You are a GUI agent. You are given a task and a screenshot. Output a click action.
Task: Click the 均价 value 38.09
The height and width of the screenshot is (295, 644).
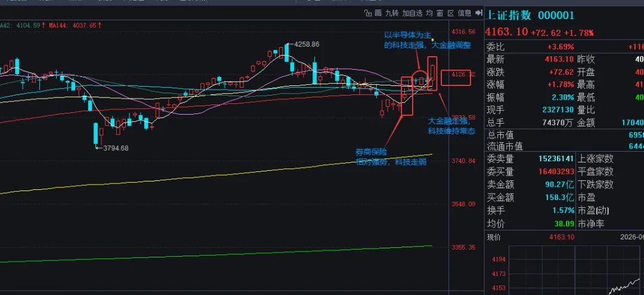click(564, 224)
